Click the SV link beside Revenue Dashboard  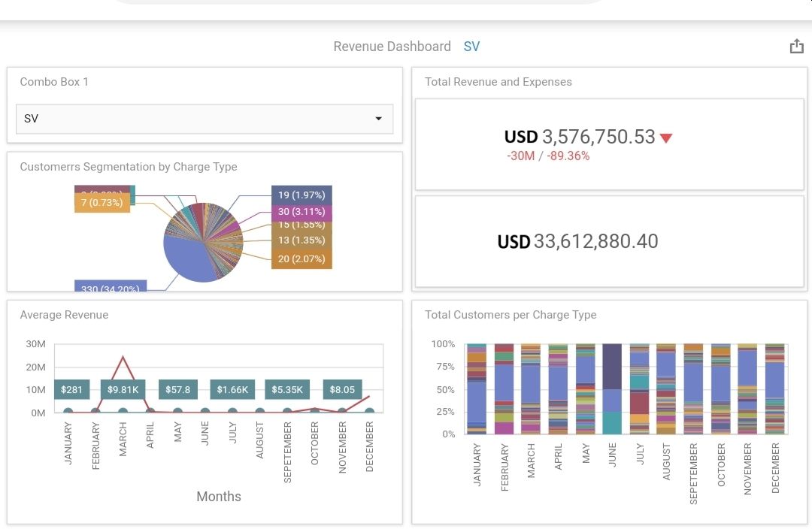coord(471,47)
